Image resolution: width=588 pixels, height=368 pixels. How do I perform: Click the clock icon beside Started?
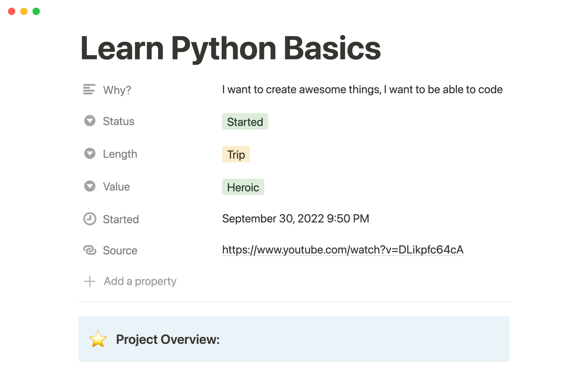point(90,219)
